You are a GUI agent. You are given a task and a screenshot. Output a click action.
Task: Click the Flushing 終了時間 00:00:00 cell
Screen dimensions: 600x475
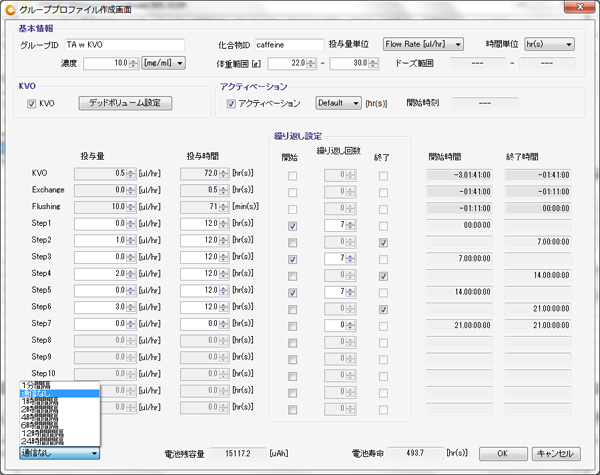pyautogui.click(x=538, y=209)
